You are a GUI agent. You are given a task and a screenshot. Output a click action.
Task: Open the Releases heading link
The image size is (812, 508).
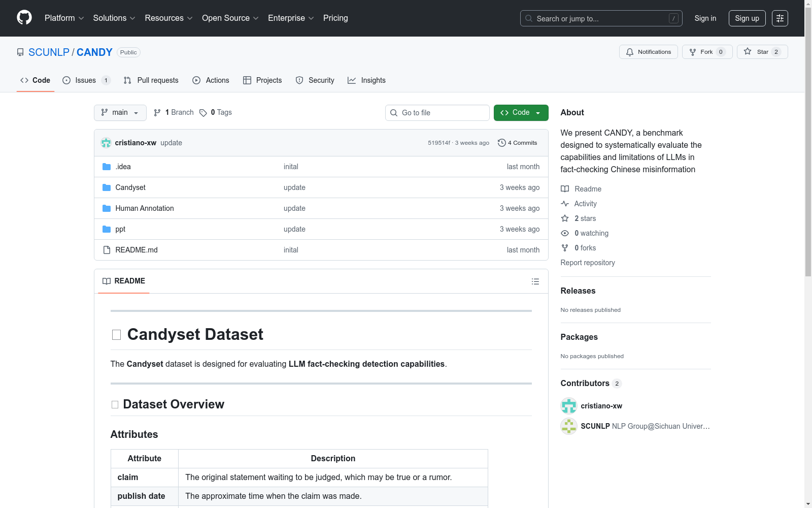pyautogui.click(x=578, y=291)
